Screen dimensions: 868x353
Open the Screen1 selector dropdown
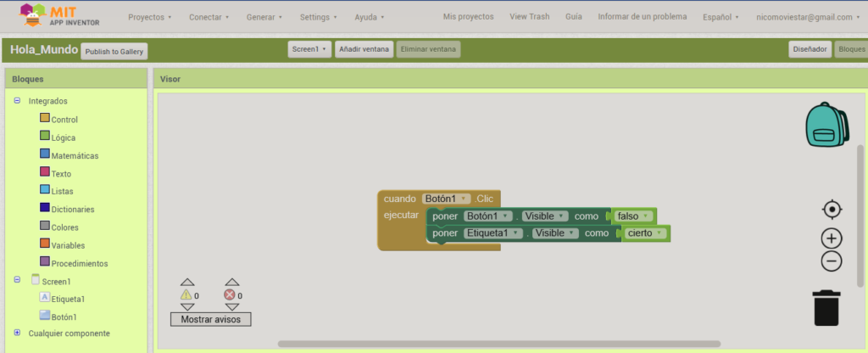[309, 49]
